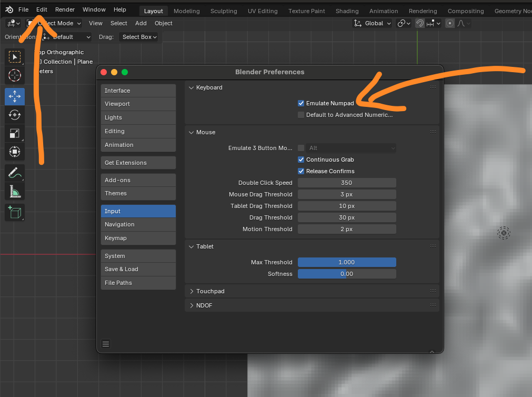The image size is (532, 397).
Task: Click the Blender logo menu icon
Action: [x=9, y=9]
